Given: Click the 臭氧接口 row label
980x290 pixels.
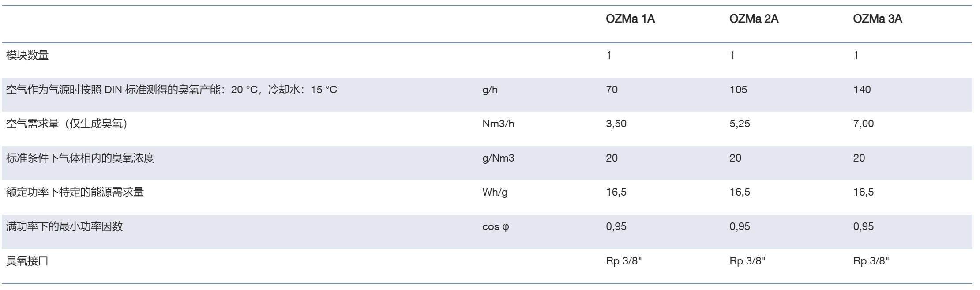Looking at the screenshot, I should coord(27,261).
